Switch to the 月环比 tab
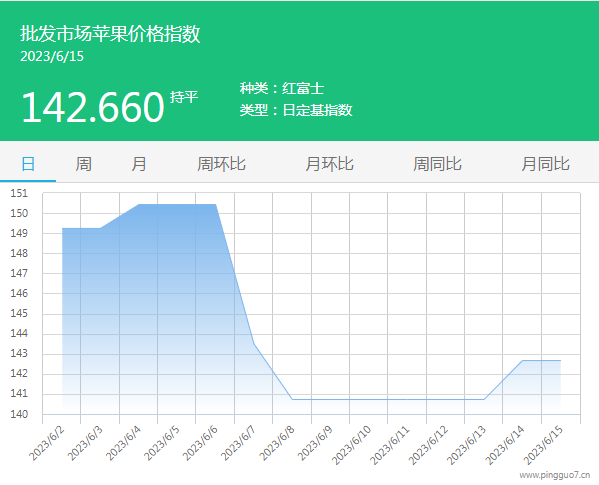Viewport: 599px width, 485px height. 329,164
